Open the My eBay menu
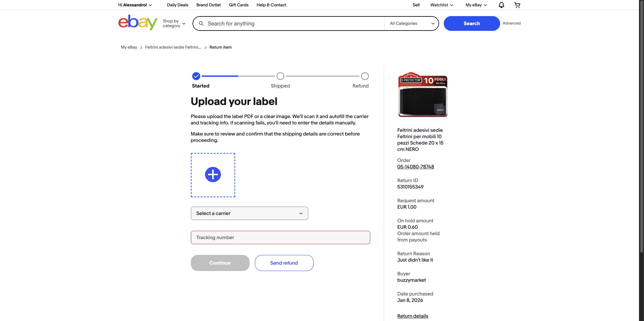The width and height of the screenshot is (644, 321). pyautogui.click(x=476, y=5)
